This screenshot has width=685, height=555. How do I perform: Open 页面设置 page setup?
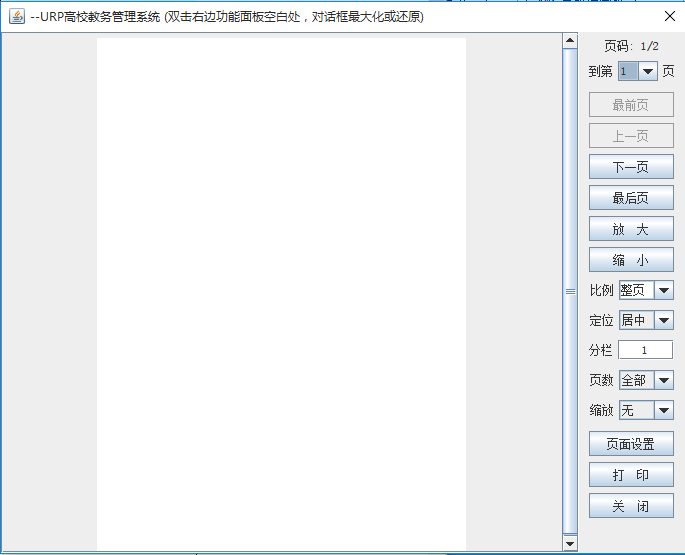click(x=631, y=444)
